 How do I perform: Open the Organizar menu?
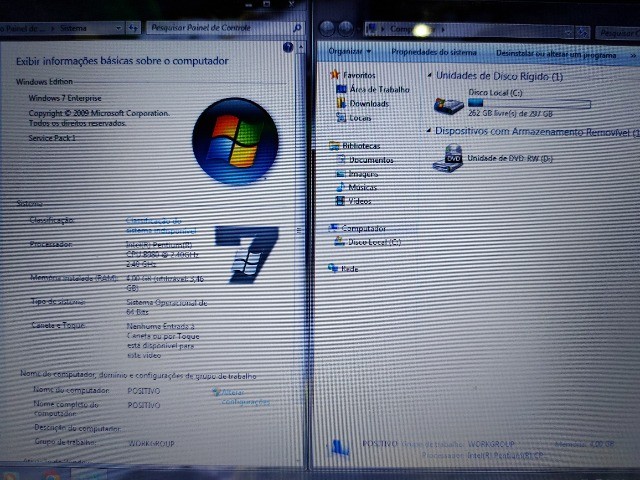coord(350,51)
